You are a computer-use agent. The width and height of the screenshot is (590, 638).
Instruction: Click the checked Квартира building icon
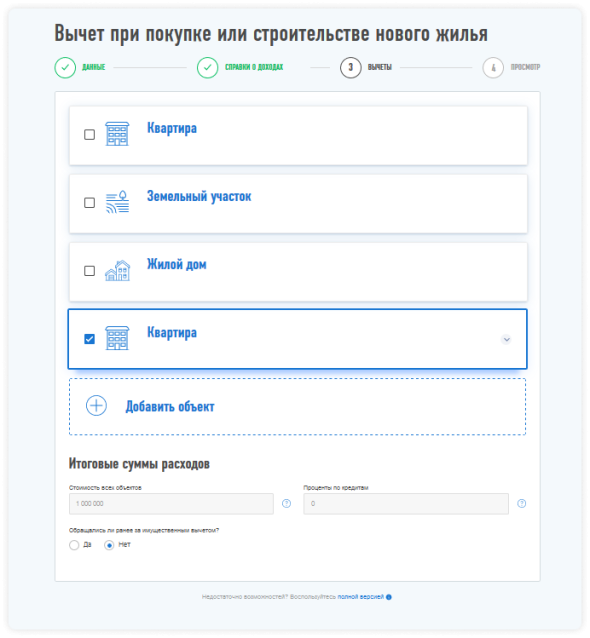coord(117,338)
